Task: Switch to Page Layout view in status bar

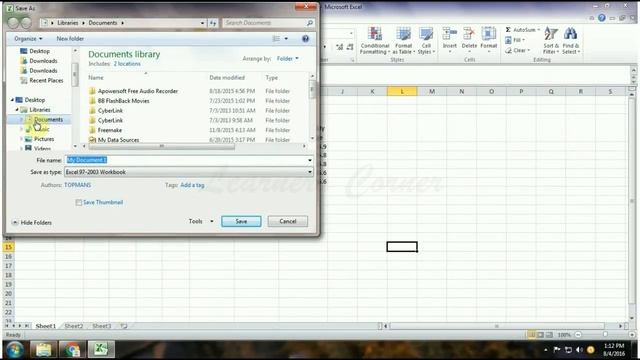Action: click(x=540, y=335)
